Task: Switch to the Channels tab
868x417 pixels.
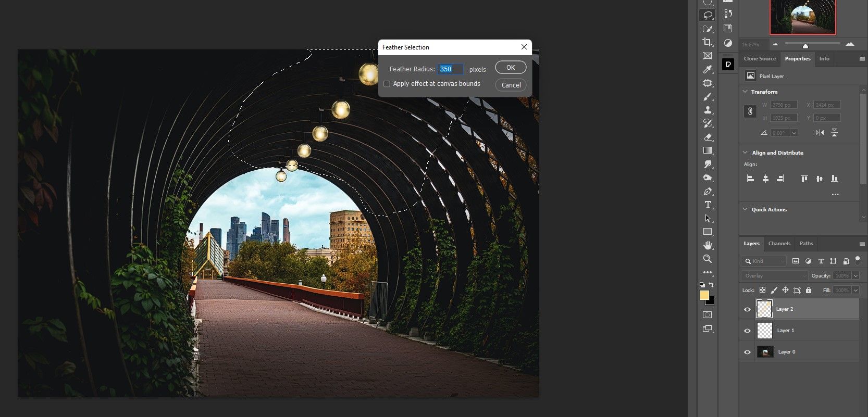Action: [x=779, y=244]
